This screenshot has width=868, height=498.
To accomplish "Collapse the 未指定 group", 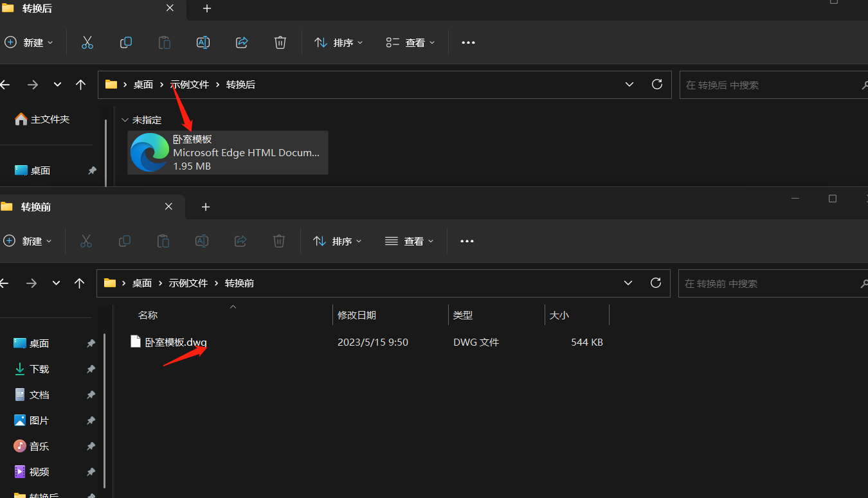I will coord(125,120).
